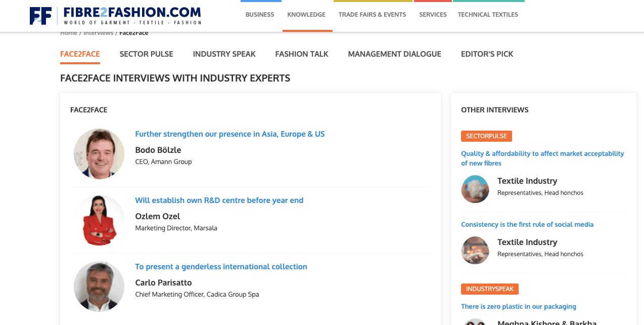
Task: Switch to the Editor's Pick tab
Action: click(x=487, y=54)
